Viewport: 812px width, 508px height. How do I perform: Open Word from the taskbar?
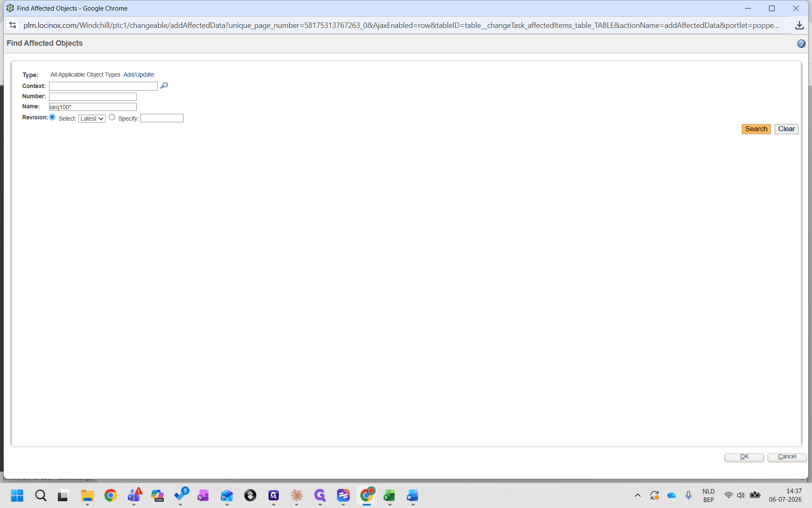(x=412, y=495)
